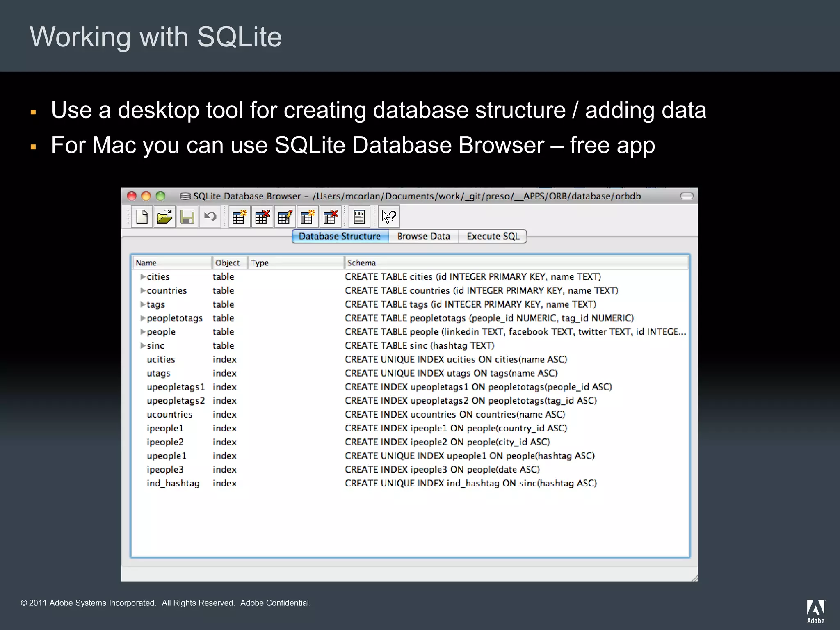This screenshot has width=840, height=630.
Task: Click 'CREATE UNIQUE INDEX ind_hashtag' schema text
Action: click(471, 484)
